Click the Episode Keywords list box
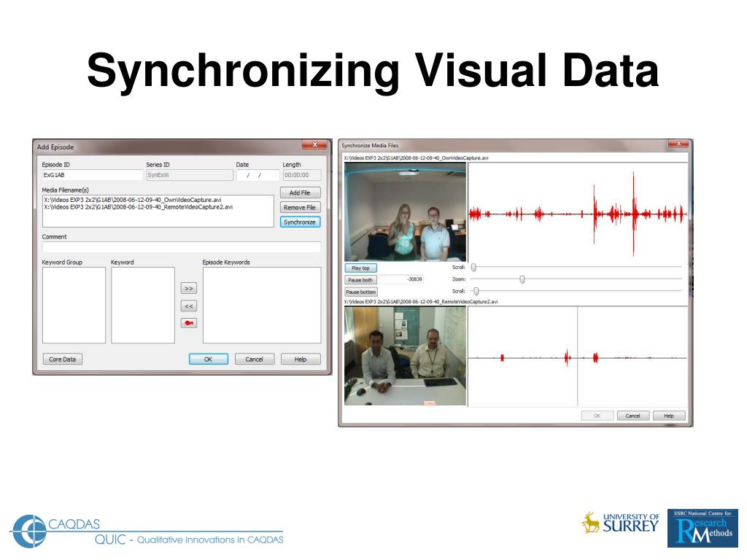 (262, 305)
